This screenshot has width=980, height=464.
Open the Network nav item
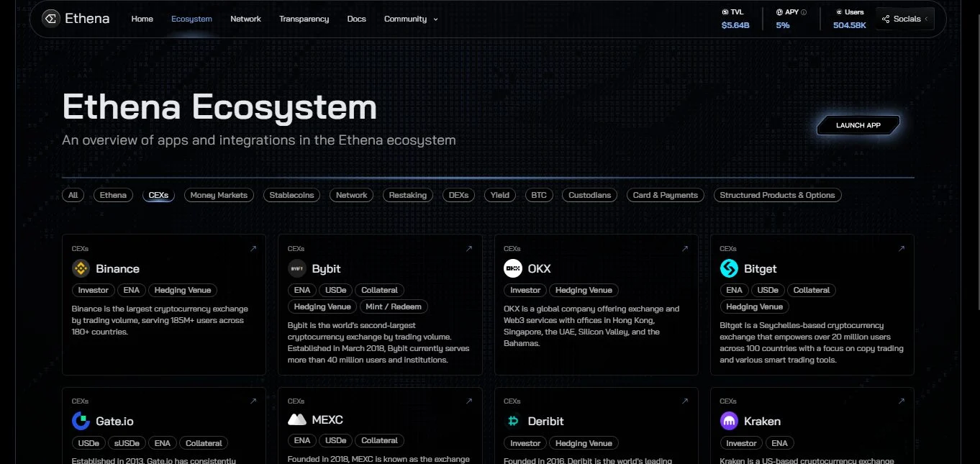[245, 19]
